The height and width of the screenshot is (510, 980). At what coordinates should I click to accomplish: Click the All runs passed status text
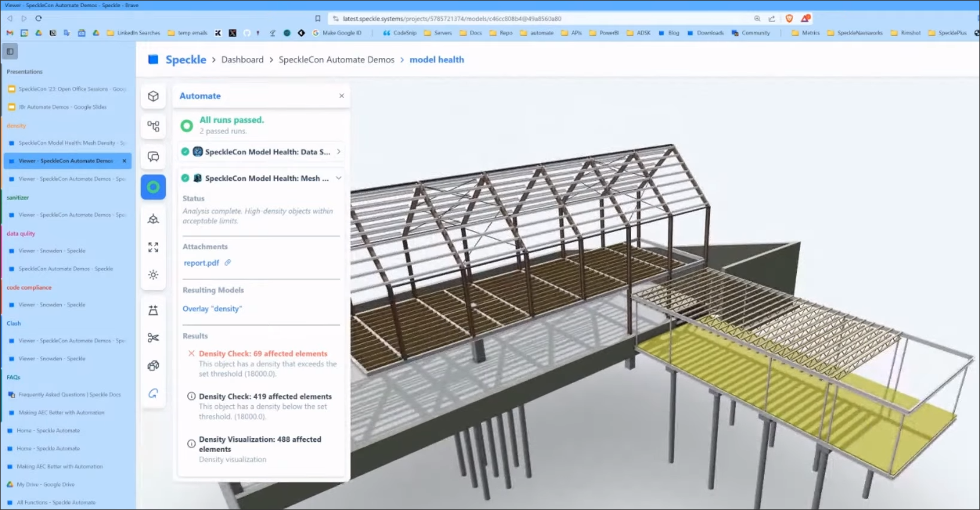click(232, 120)
